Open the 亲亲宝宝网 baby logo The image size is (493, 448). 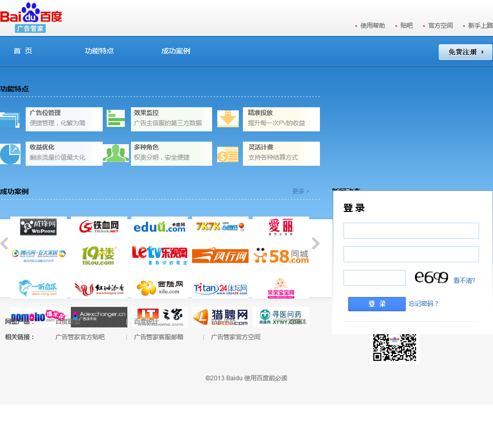point(281,288)
